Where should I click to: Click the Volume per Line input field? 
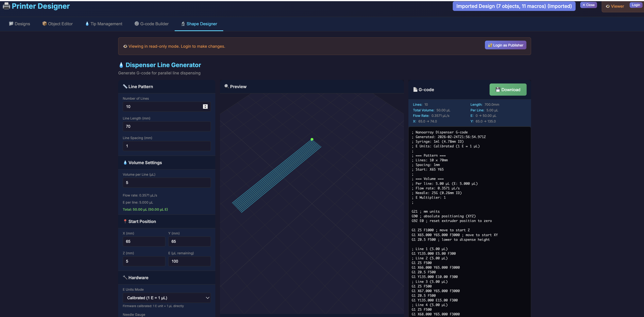tap(167, 183)
